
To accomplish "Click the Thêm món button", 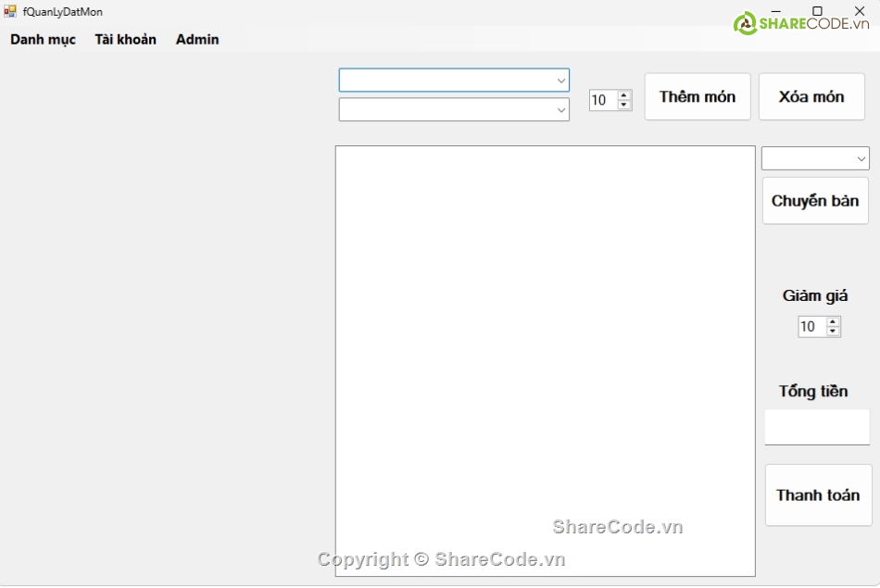I will [698, 97].
